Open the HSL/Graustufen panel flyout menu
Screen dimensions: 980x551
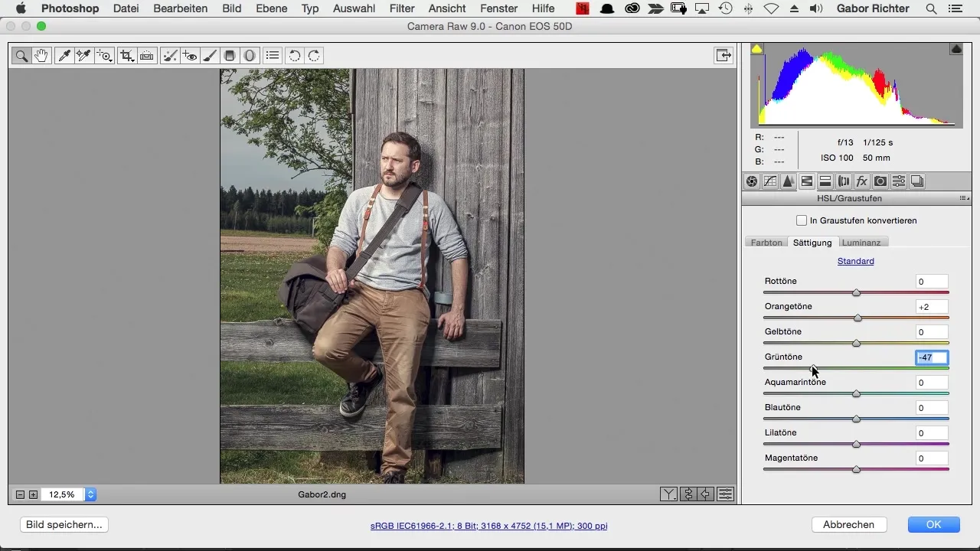coord(964,199)
